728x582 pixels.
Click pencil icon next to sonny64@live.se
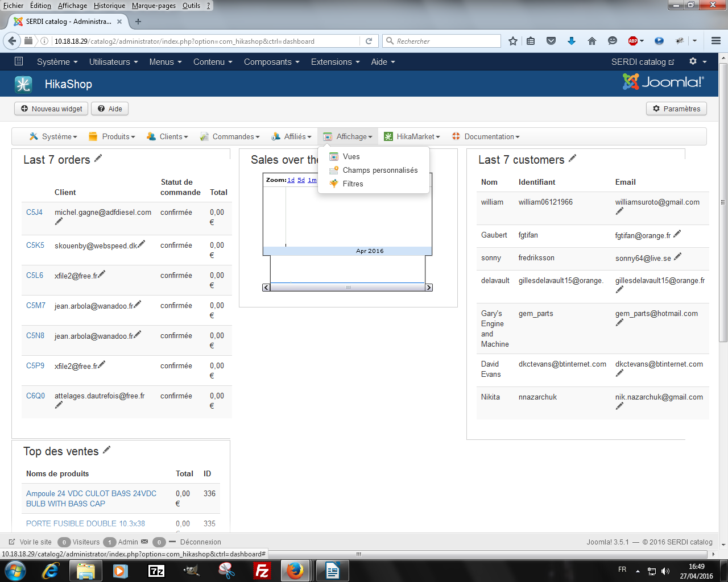point(677,257)
